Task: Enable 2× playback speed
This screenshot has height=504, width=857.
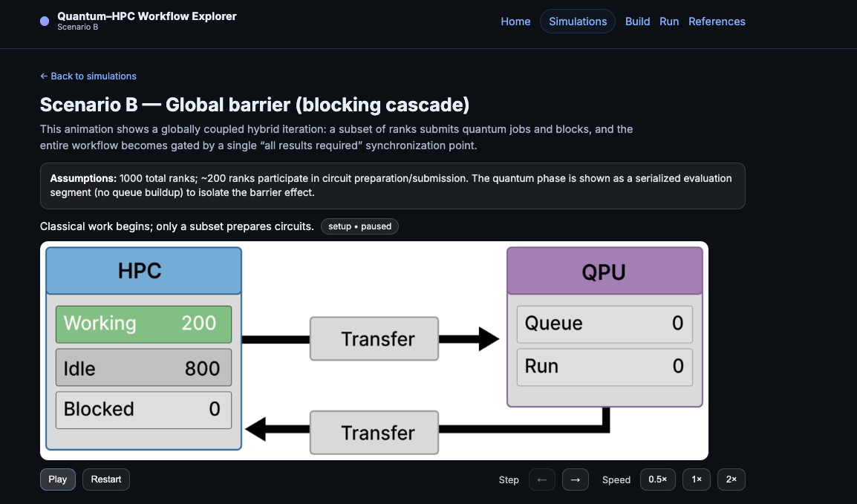Action: [731, 480]
